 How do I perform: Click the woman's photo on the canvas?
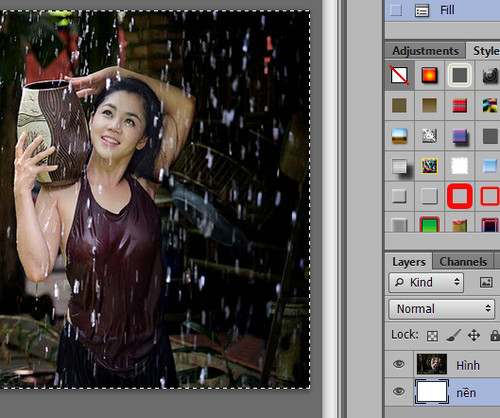coord(155,199)
